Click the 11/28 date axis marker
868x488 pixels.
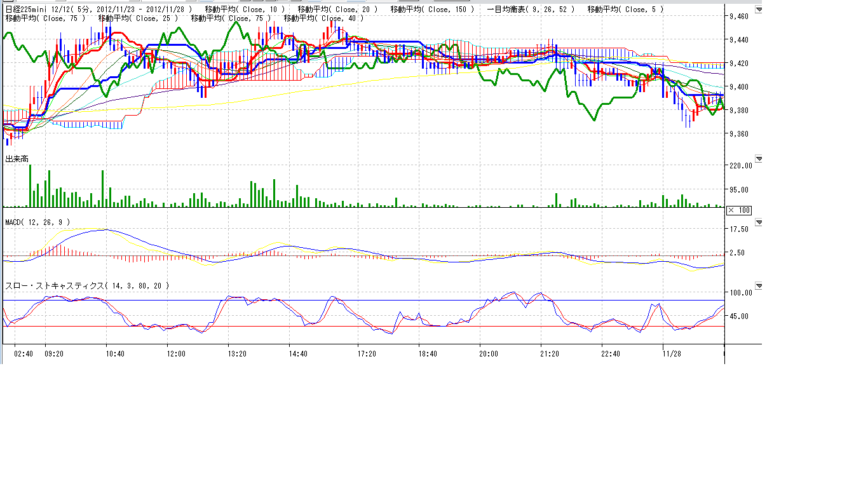tap(672, 353)
